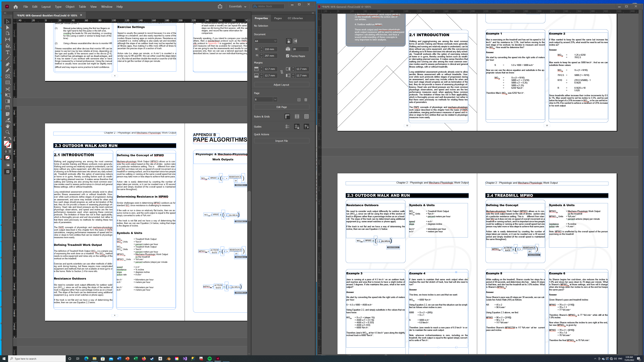Select the Pen tool
This screenshot has width=644, height=362.
coord(8,65)
